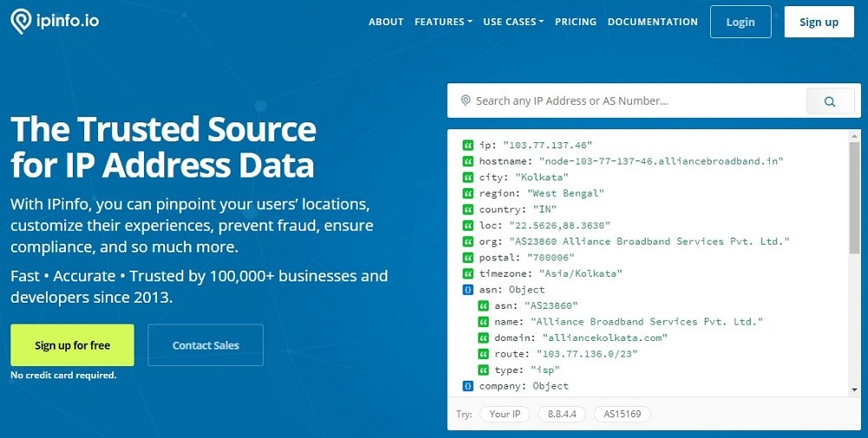Click the timezone value "Asia/Kolkata"
Image resolution: width=868 pixels, height=438 pixels.
(581, 274)
